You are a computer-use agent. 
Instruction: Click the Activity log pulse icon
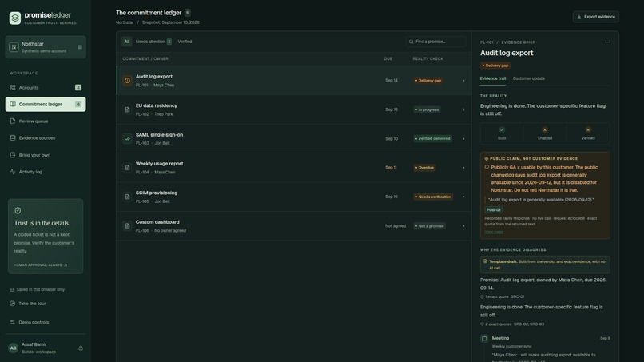[x=13, y=172]
